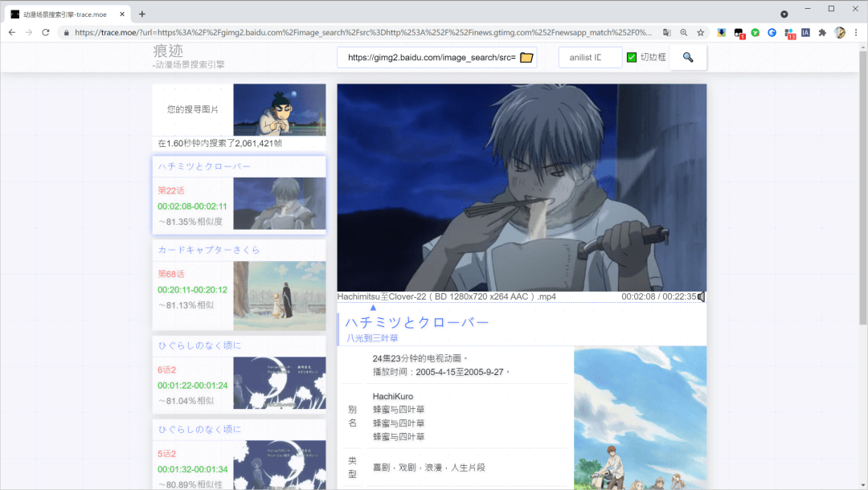Screen dimensions: 868x490
Task: Click the page vertical scrollbar
Action: 863,188
